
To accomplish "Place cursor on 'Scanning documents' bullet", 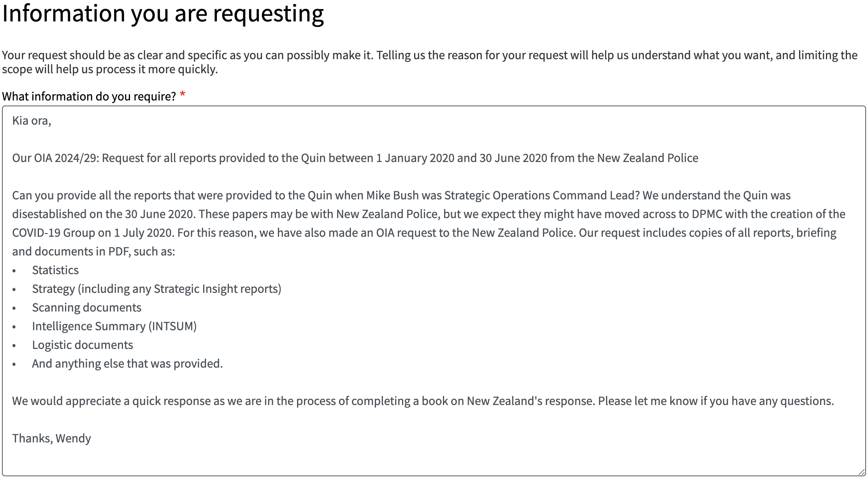I will point(86,308).
